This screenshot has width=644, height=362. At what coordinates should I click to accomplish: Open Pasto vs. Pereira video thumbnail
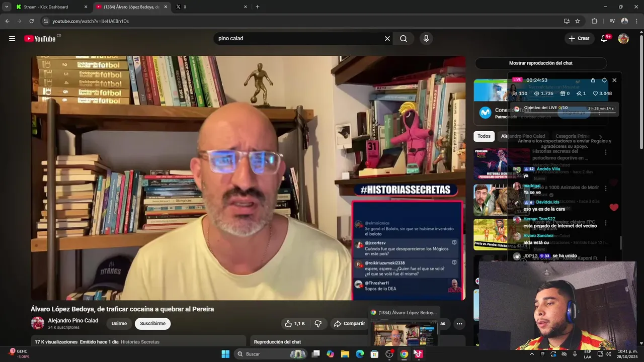(502, 235)
